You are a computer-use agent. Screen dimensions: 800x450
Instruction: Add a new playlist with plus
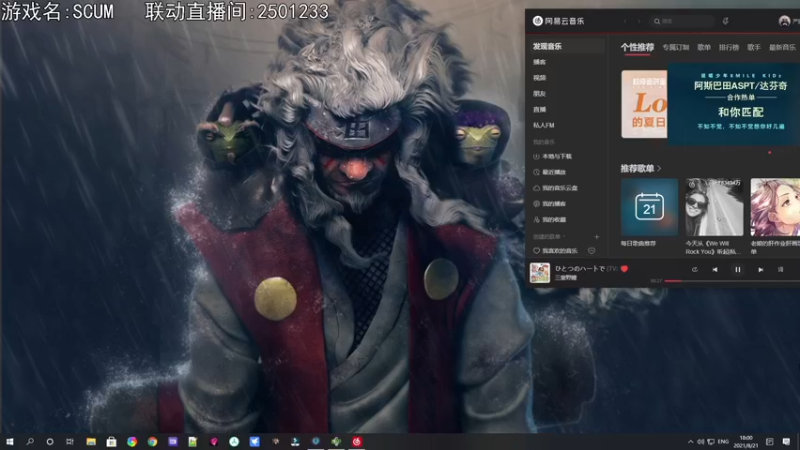(x=596, y=237)
